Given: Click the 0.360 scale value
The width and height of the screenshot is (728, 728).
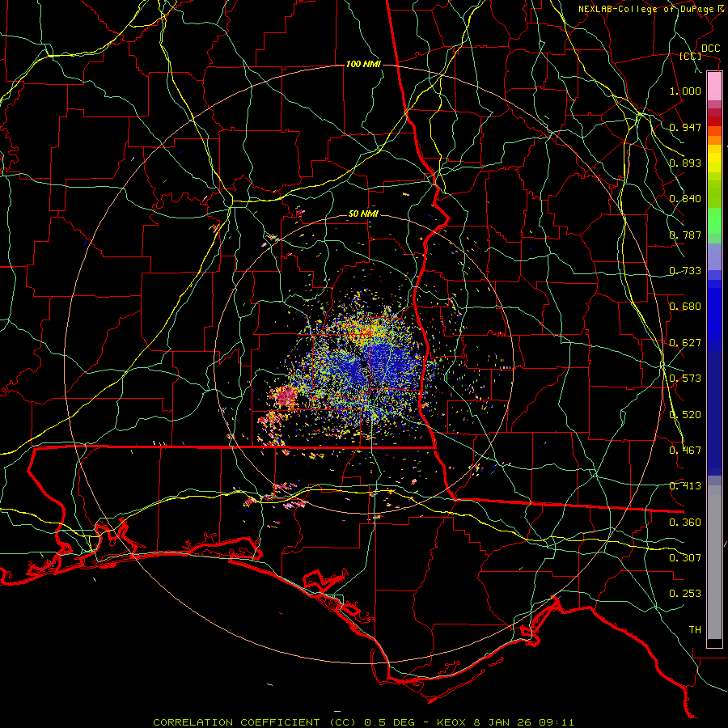Looking at the screenshot, I should pyautogui.click(x=685, y=523).
